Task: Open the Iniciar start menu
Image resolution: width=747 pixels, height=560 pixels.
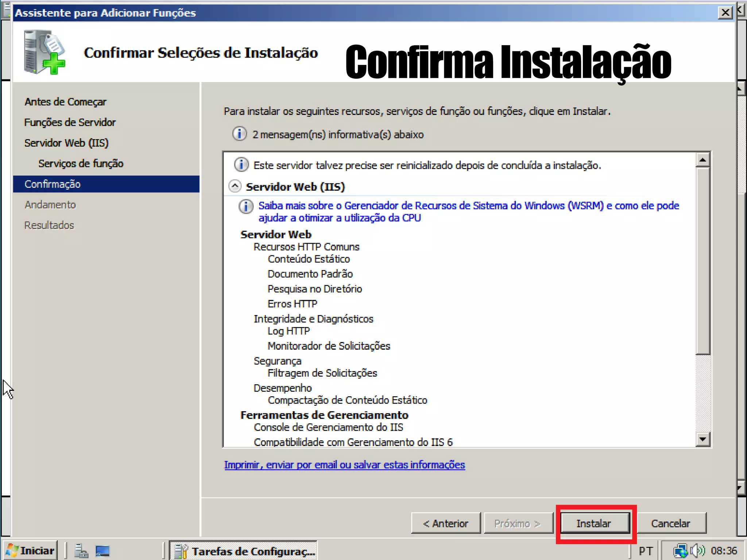Action: [31, 551]
